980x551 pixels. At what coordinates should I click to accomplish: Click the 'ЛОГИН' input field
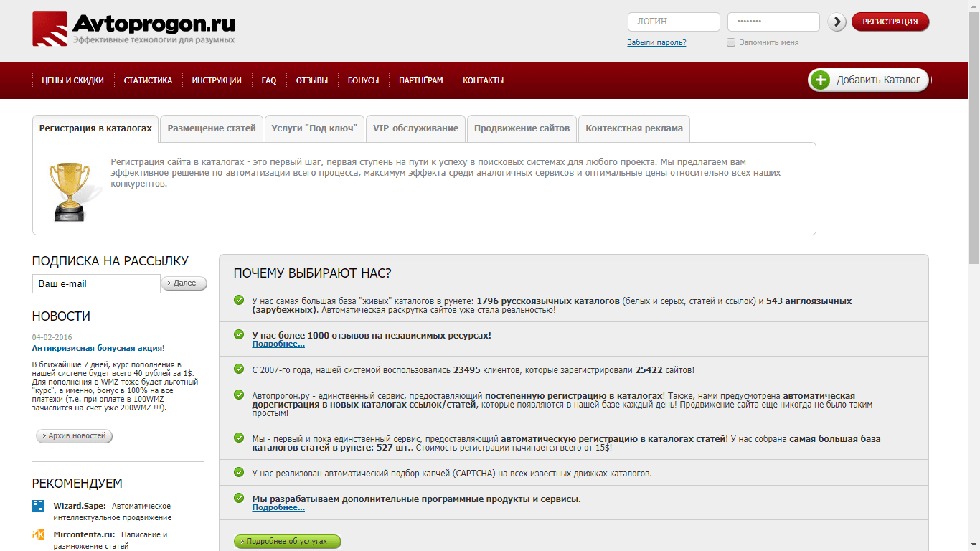tap(673, 22)
